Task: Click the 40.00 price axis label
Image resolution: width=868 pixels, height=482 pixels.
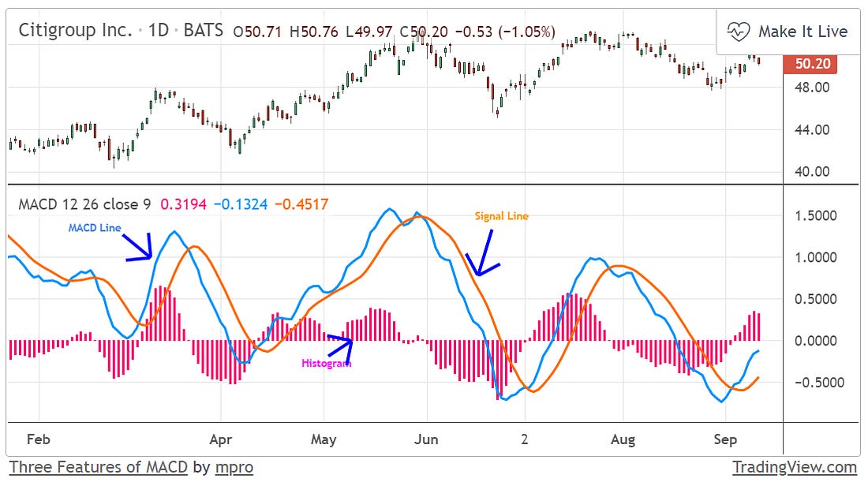Action: 812,171
